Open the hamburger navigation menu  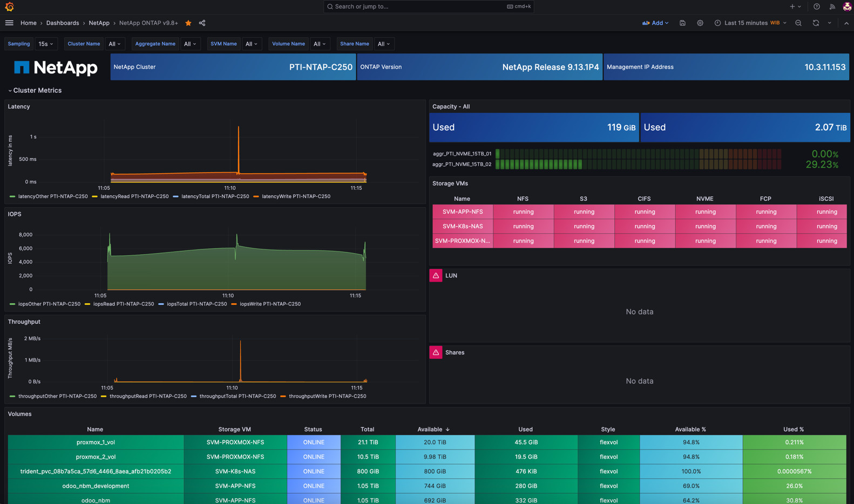click(x=9, y=23)
